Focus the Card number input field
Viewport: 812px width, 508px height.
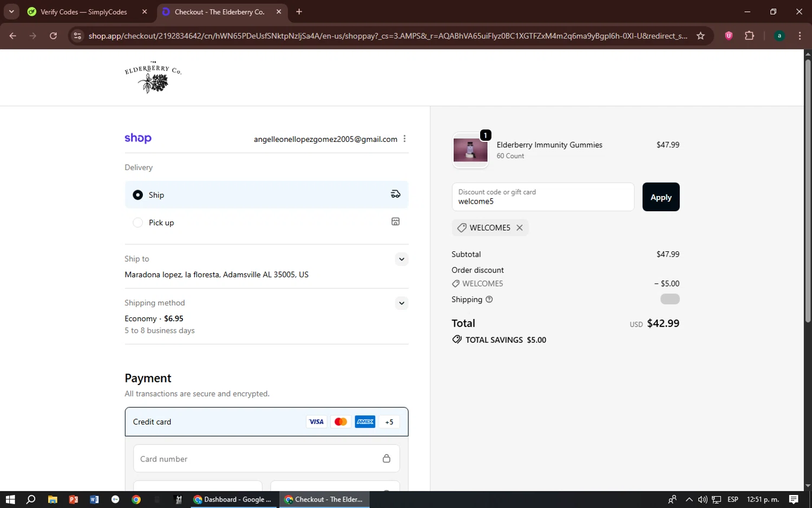(266, 459)
